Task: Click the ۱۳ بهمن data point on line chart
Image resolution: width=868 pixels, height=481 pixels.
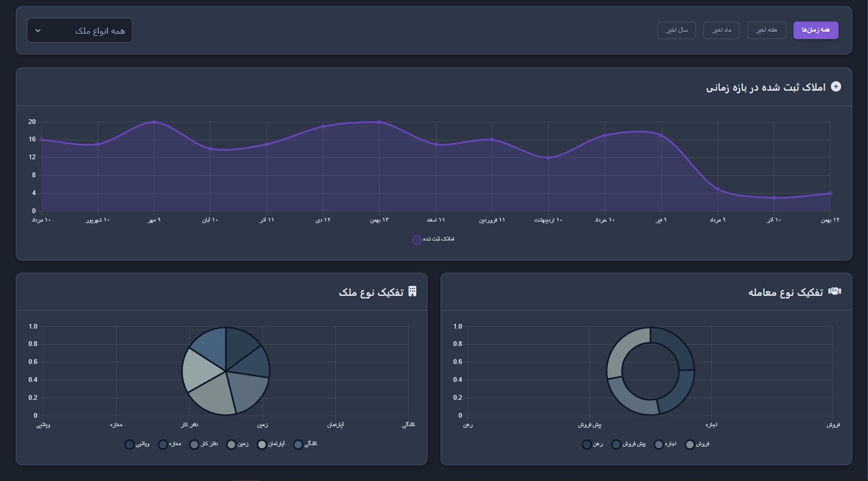Action: 379,122
